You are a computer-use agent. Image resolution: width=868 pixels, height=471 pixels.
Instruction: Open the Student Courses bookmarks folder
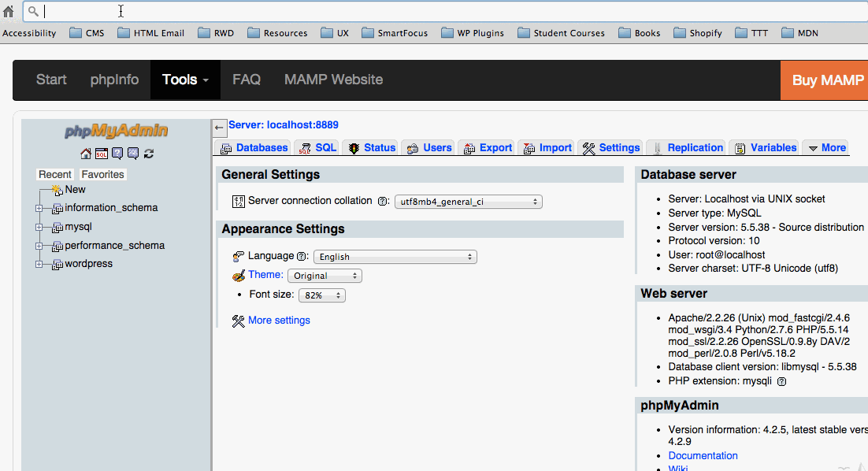562,33
